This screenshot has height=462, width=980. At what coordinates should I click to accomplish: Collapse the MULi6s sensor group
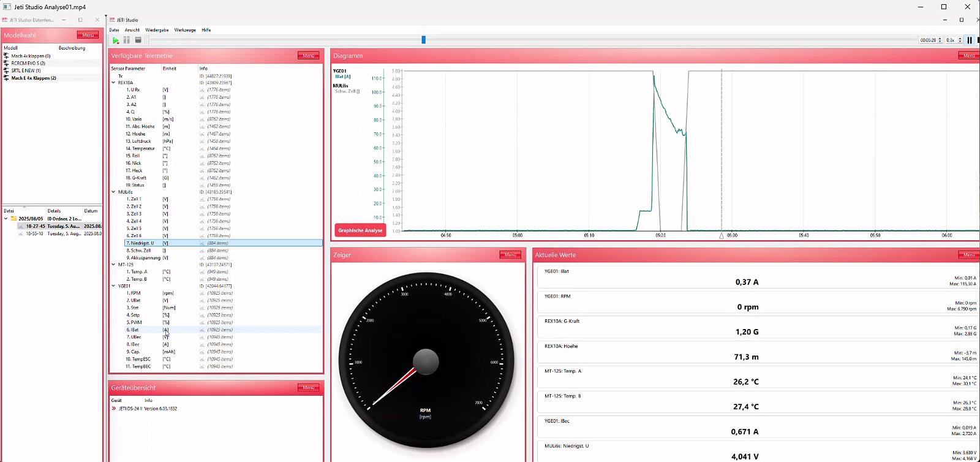pyautogui.click(x=113, y=192)
